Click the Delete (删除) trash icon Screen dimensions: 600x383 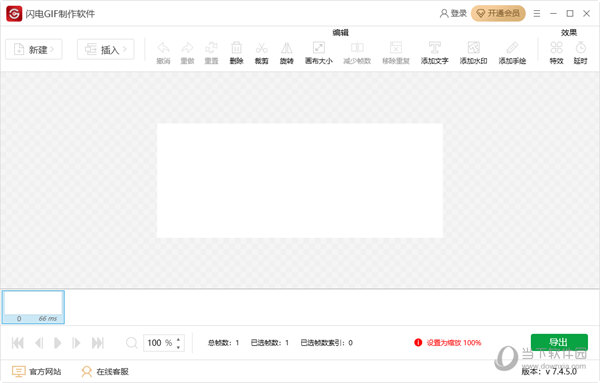coord(236,48)
